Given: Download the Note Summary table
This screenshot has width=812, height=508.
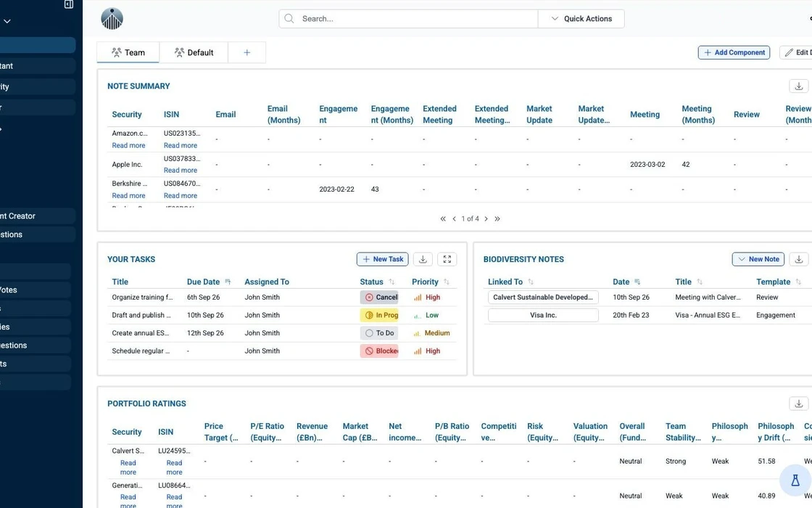Looking at the screenshot, I should (x=798, y=86).
